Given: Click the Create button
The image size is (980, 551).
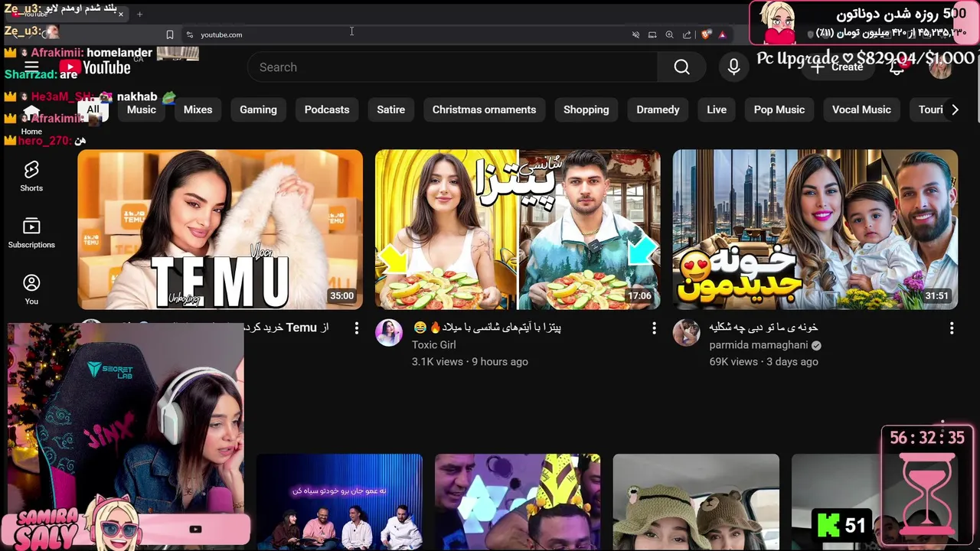Looking at the screenshot, I should tap(838, 67).
